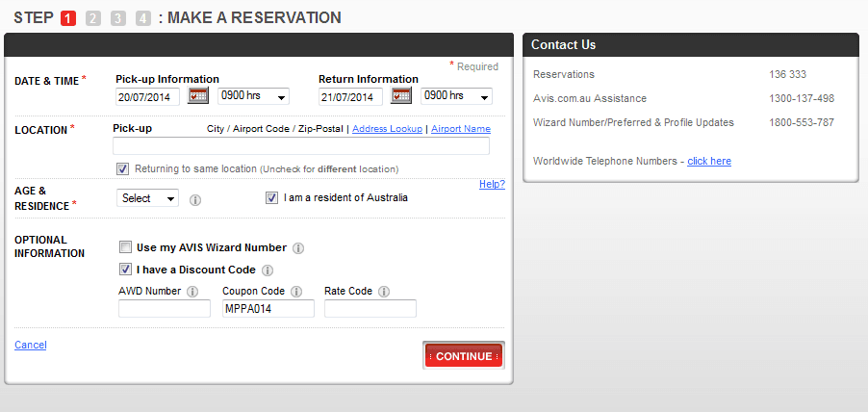
Task: Open the return date calendar icon
Action: coord(401,95)
